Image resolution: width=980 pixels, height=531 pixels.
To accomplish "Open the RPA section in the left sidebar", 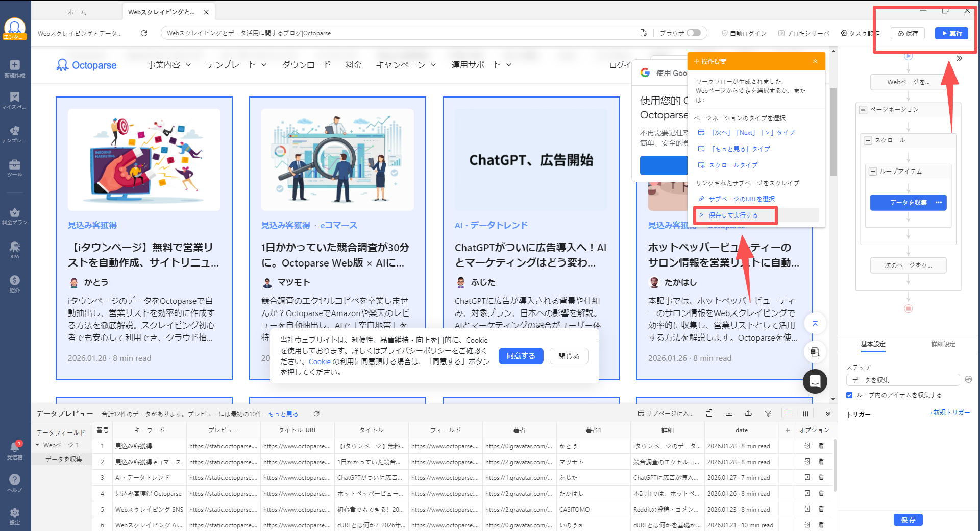I will point(15,250).
